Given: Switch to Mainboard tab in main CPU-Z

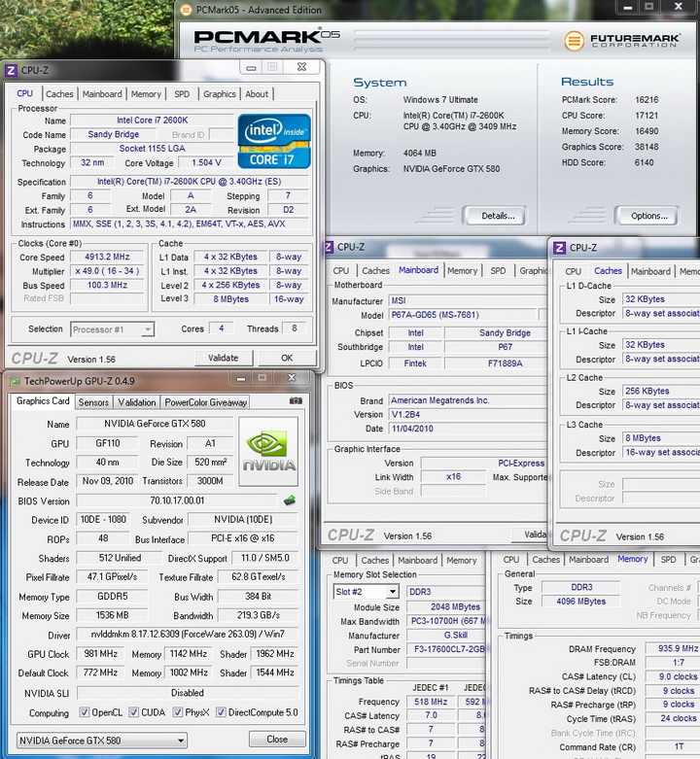Looking at the screenshot, I should click(102, 94).
